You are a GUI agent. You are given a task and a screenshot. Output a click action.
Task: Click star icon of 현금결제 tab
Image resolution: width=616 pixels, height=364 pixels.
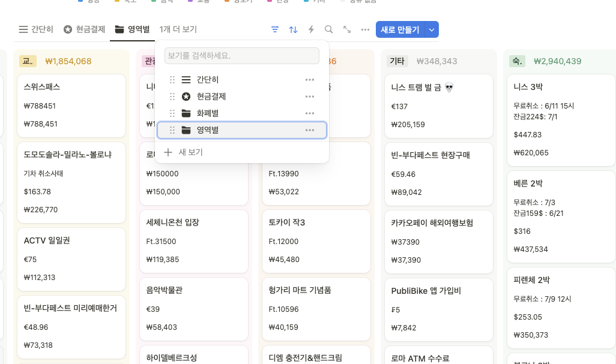coord(68,29)
